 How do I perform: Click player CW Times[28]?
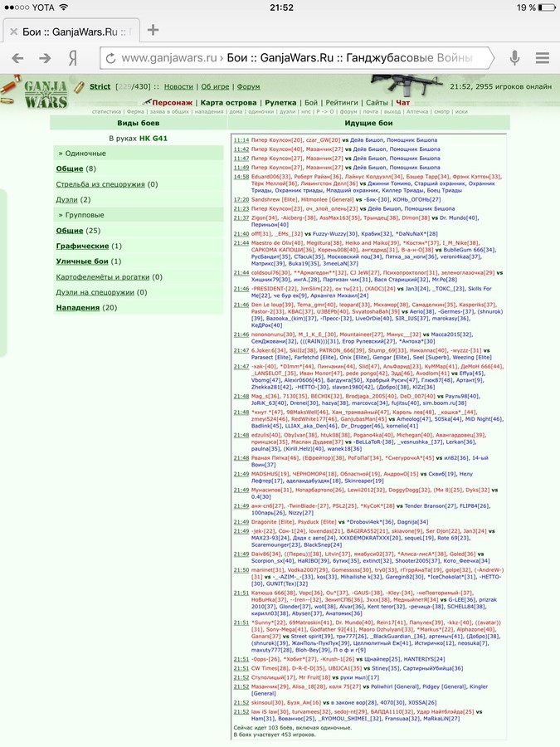point(270,668)
